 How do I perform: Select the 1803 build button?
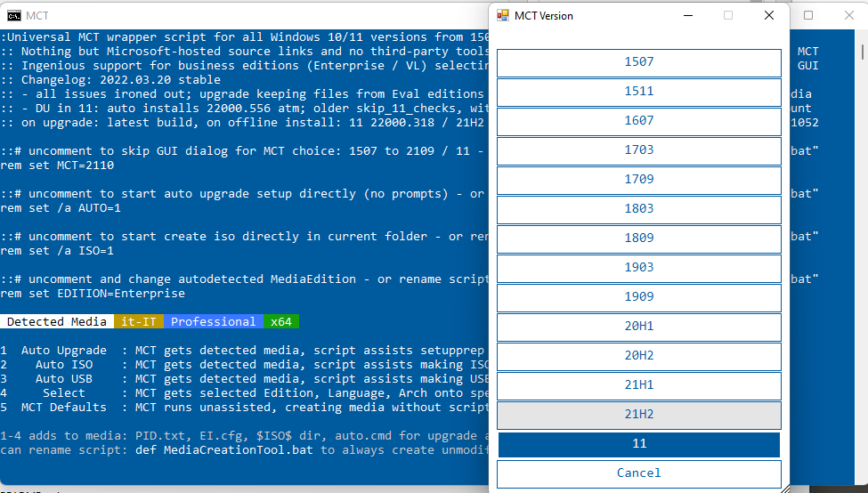point(639,209)
